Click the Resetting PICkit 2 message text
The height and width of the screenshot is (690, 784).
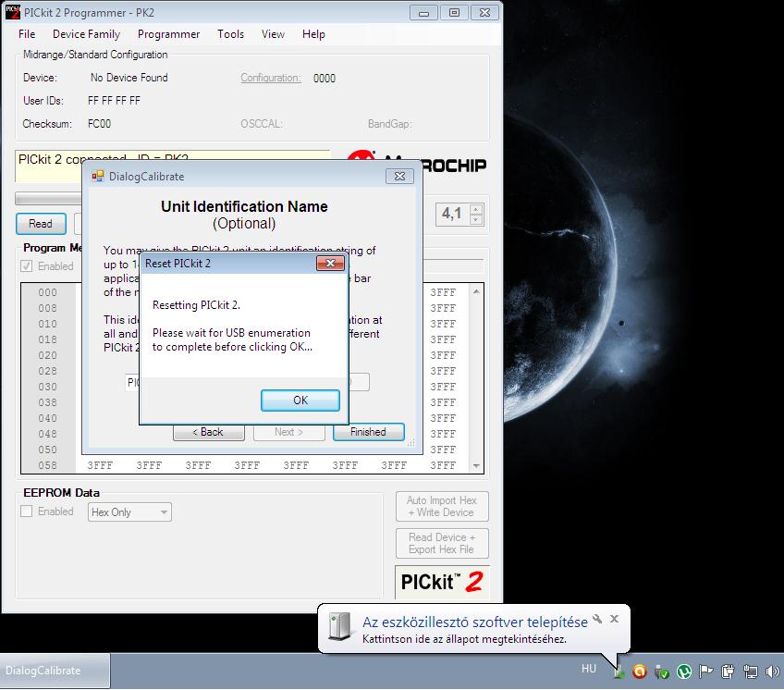(x=197, y=305)
